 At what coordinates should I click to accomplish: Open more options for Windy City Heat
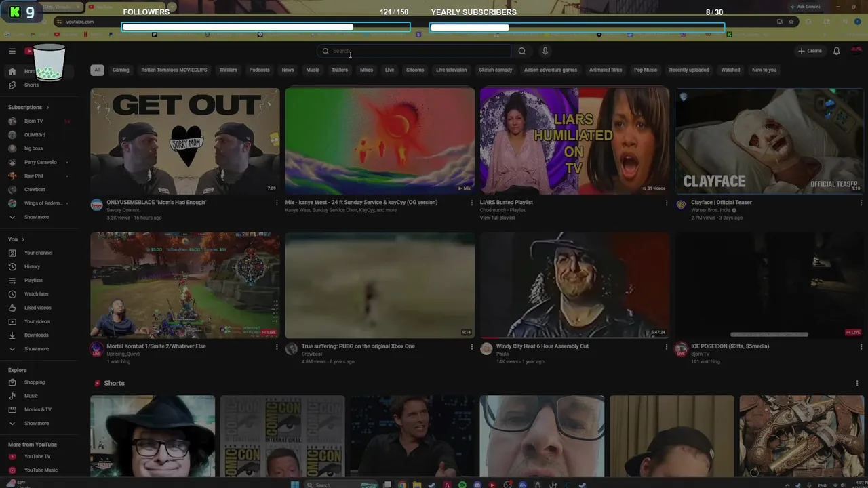click(666, 346)
